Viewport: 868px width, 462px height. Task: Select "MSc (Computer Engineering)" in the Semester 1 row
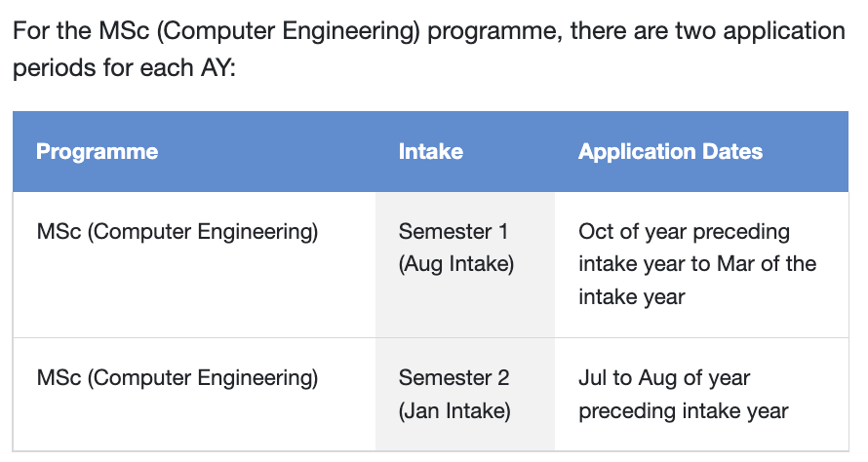point(177,232)
